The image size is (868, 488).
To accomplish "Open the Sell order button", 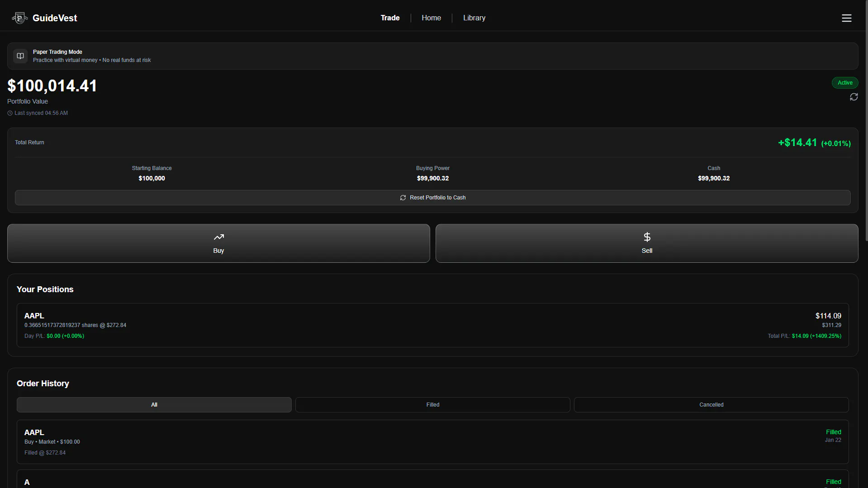I will [647, 243].
